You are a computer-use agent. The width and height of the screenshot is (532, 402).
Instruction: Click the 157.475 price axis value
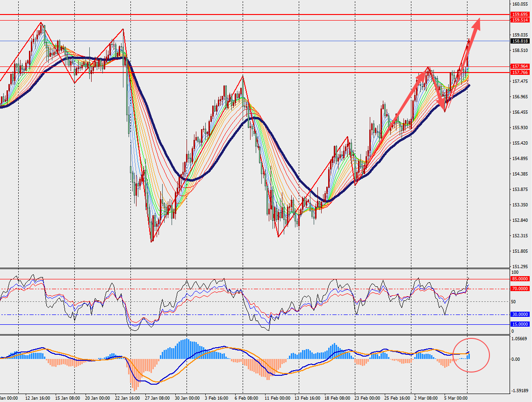[x=520, y=81]
